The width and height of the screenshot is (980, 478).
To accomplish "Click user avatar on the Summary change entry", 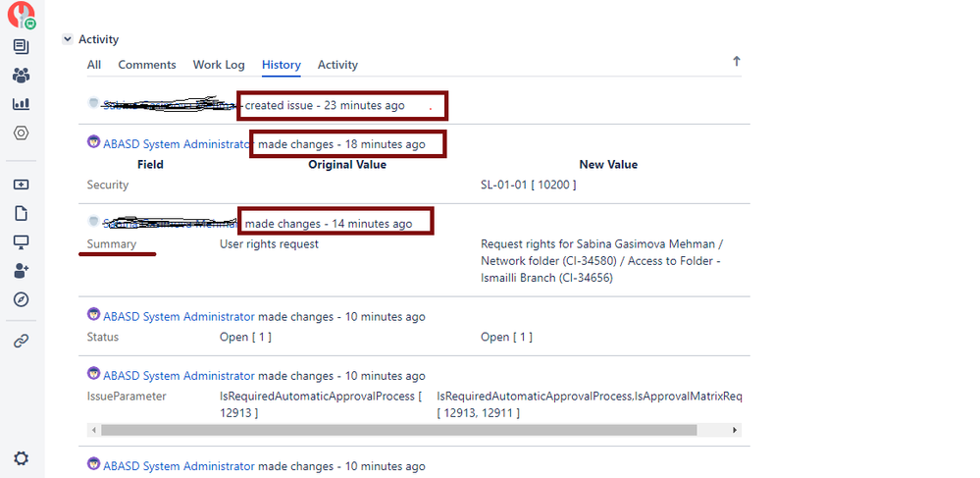I will tap(93, 221).
